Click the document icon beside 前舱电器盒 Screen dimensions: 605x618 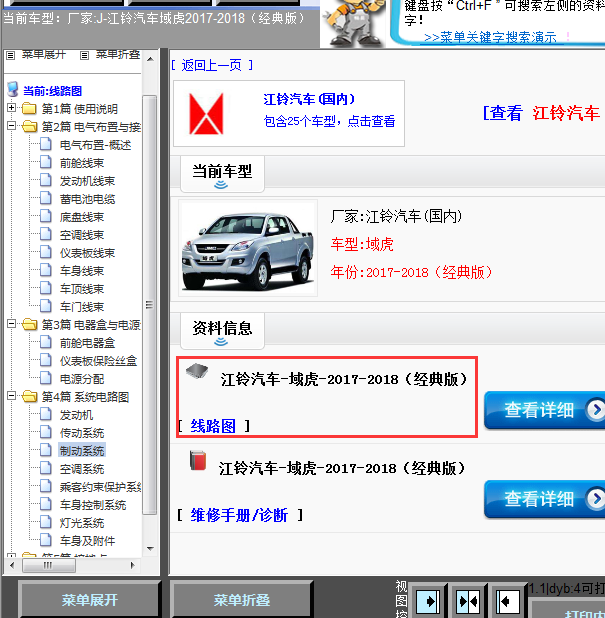tap(46, 342)
